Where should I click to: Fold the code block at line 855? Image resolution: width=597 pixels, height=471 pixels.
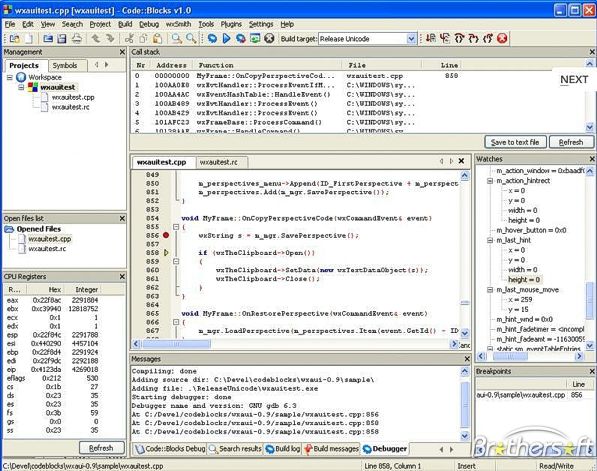pyautogui.click(x=176, y=227)
